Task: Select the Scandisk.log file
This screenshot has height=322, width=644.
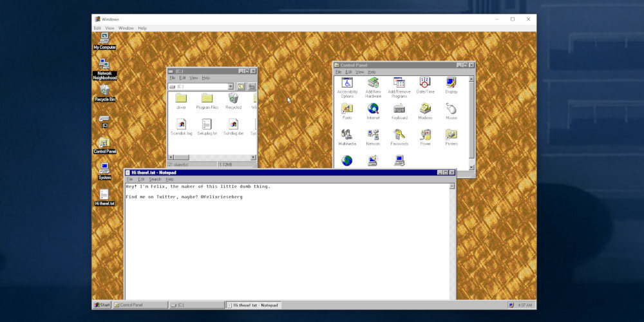Action: point(181,127)
